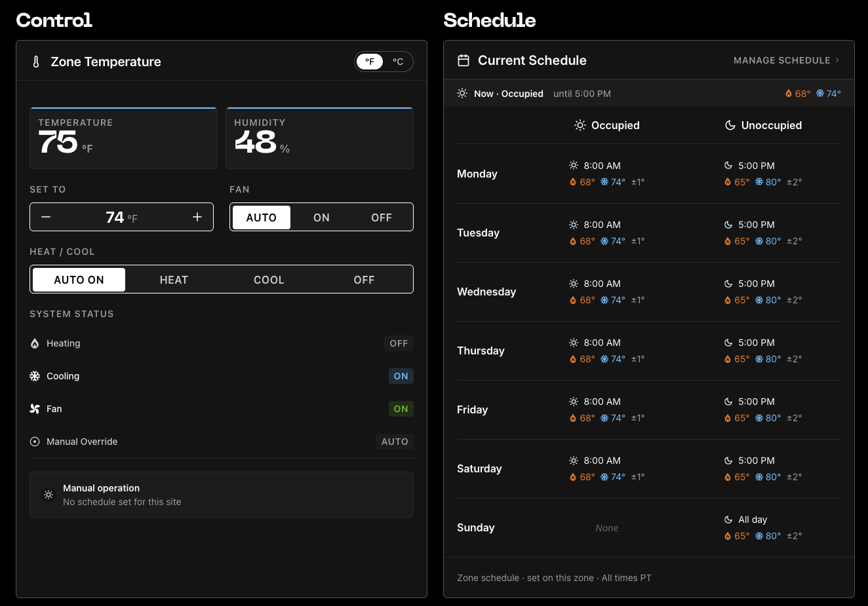Image resolution: width=868 pixels, height=606 pixels.
Task: Click Tuesday's occupied heat flame icon
Action: (x=573, y=241)
